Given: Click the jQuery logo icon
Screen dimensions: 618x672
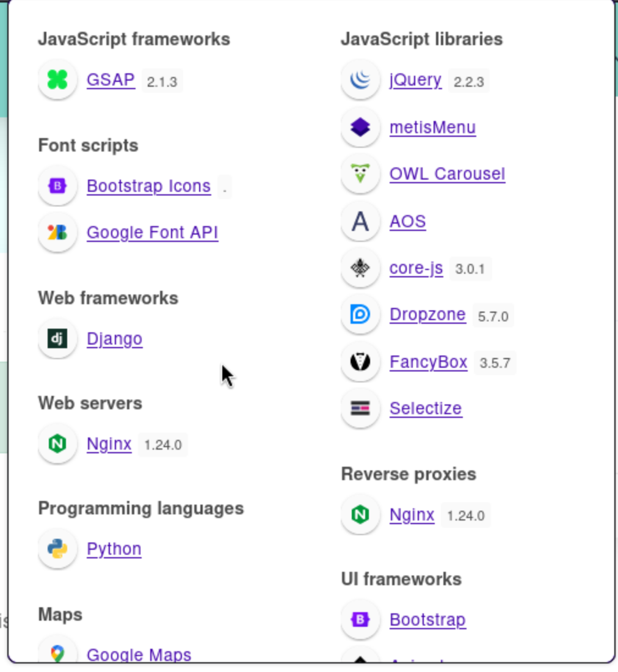Looking at the screenshot, I should (360, 80).
